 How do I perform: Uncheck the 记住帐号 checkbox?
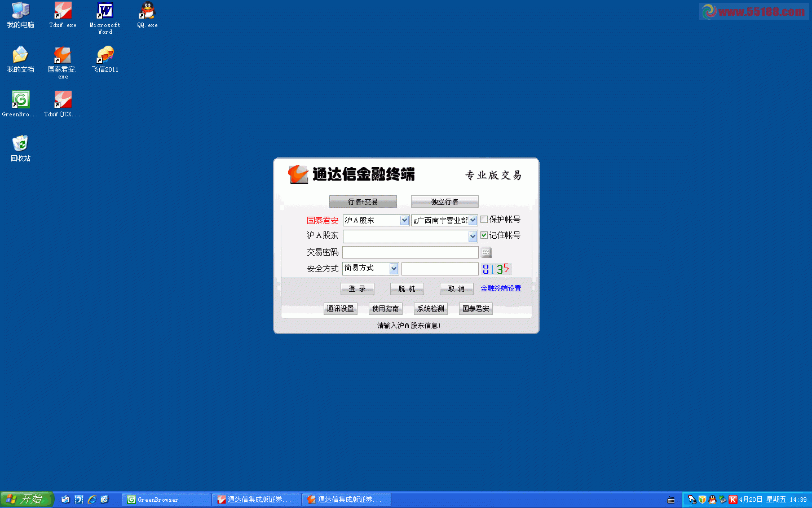pos(484,235)
